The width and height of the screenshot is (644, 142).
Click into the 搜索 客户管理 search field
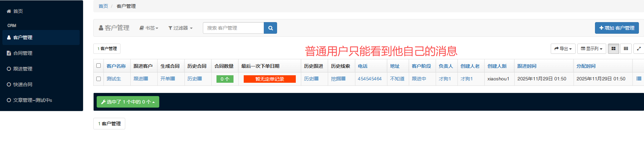point(233,28)
